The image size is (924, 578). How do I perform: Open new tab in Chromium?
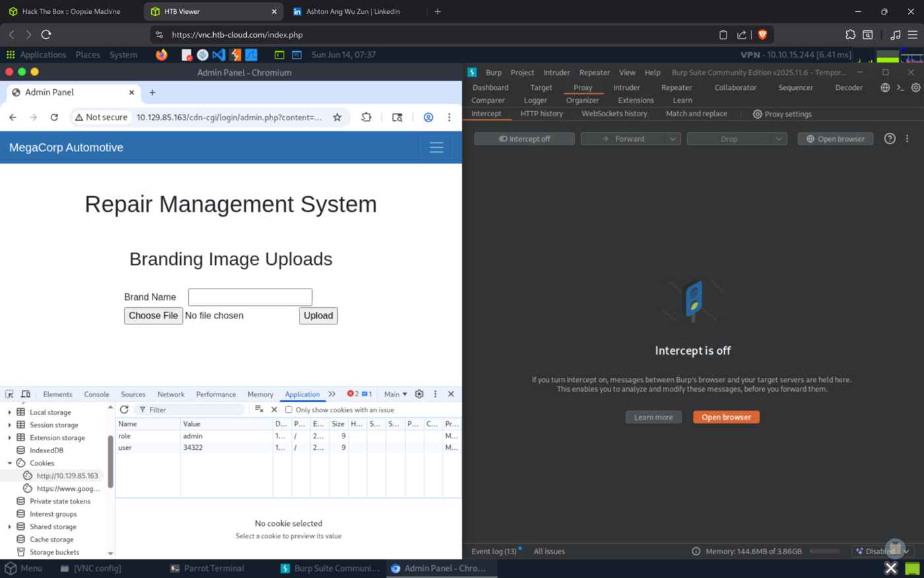[x=152, y=92]
